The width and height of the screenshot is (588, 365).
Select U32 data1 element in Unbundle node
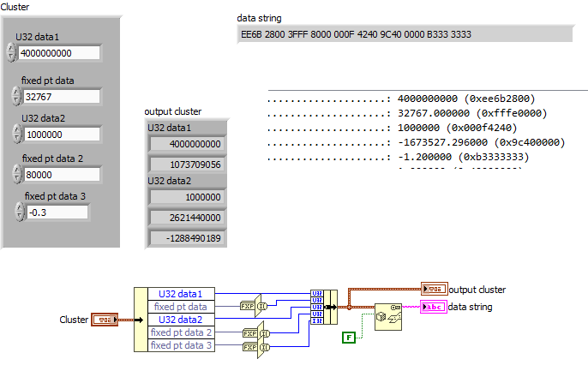tap(181, 294)
